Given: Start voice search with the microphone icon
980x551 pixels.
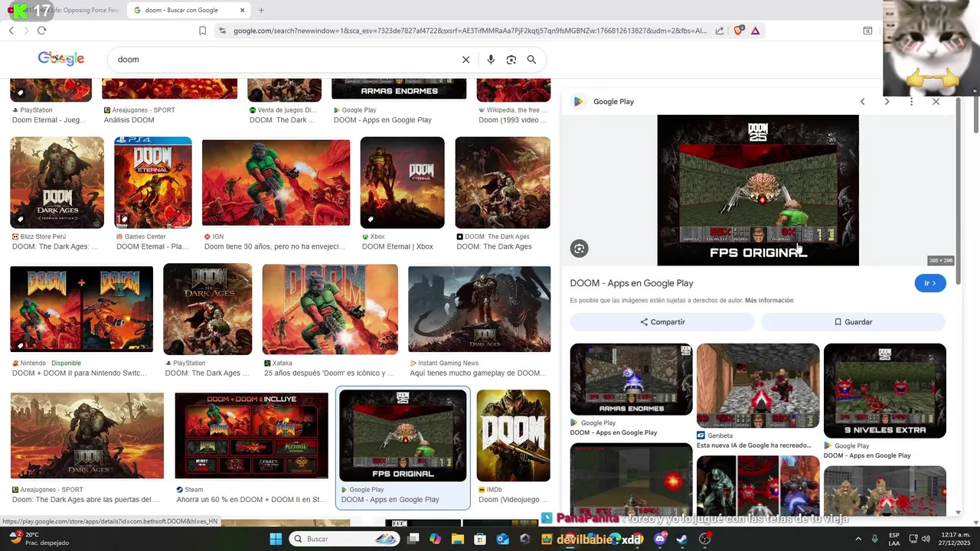Looking at the screenshot, I should 491,60.
